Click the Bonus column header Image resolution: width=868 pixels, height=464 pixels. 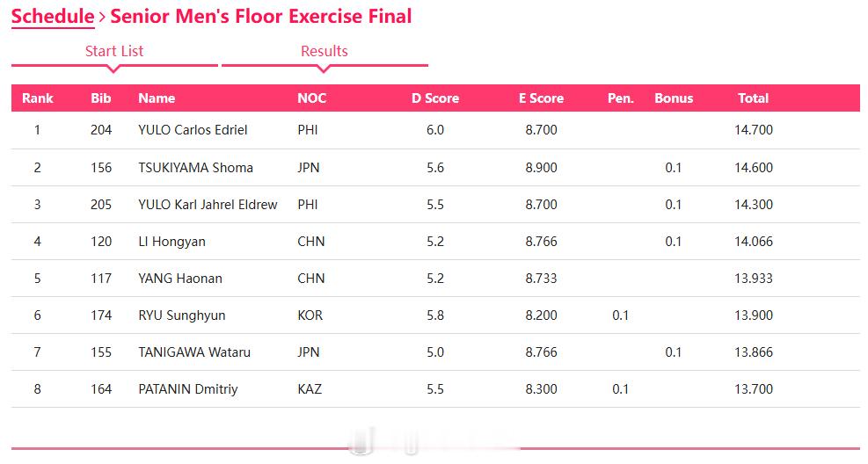pyautogui.click(x=674, y=98)
